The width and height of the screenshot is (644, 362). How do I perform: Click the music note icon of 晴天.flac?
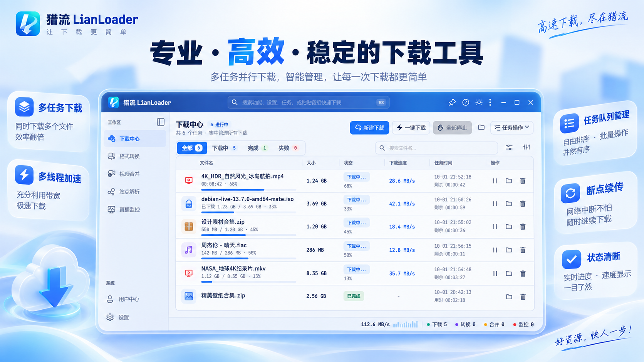(189, 250)
